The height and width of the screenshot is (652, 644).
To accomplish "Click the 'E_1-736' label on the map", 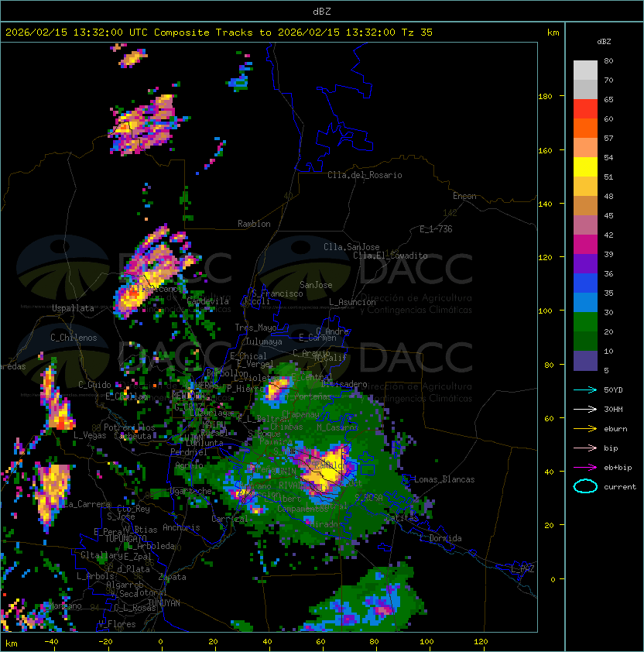I will coord(436,229).
